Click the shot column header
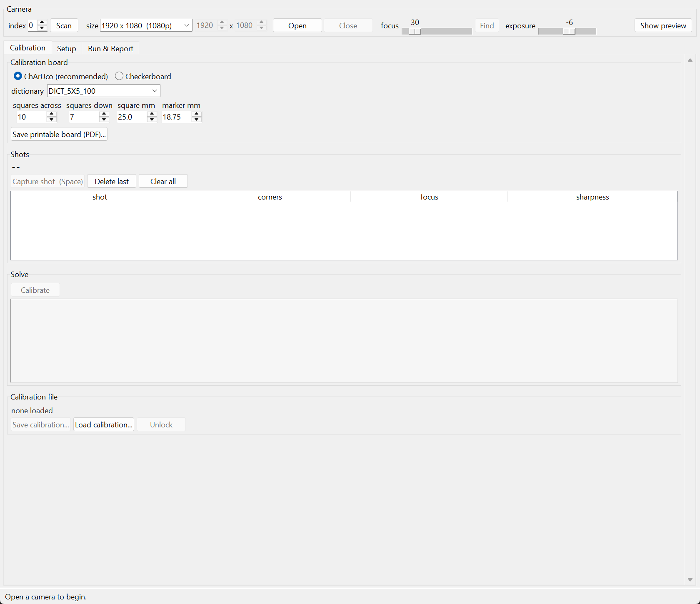This screenshot has height=604, width=700. click(x=100, y=197)
